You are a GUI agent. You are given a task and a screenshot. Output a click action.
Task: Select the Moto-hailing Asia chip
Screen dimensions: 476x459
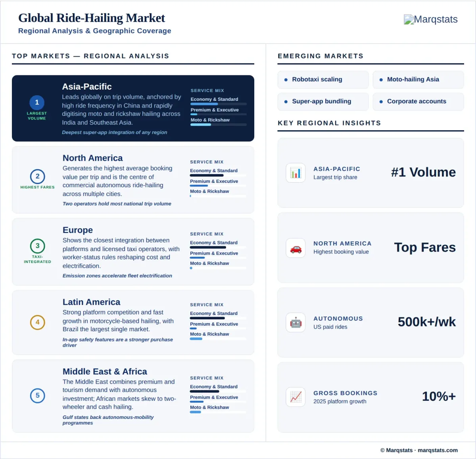418,80
